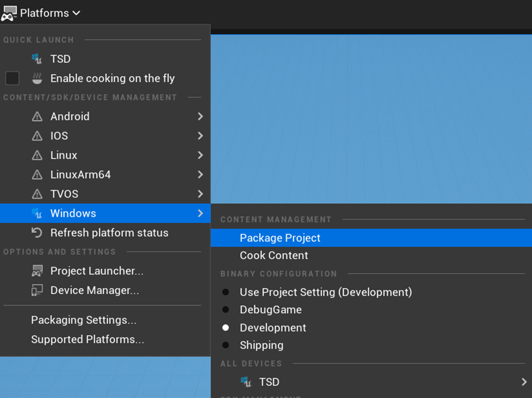Expand the TVOS platform submenu arrow

click(200, 194)
